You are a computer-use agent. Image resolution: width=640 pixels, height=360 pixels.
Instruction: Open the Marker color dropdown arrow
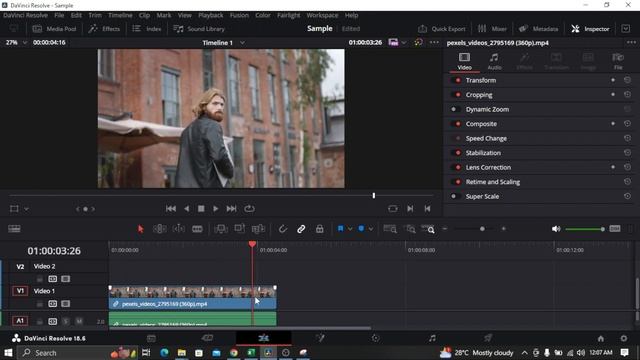pyautogui.click(x=371, y=229)
